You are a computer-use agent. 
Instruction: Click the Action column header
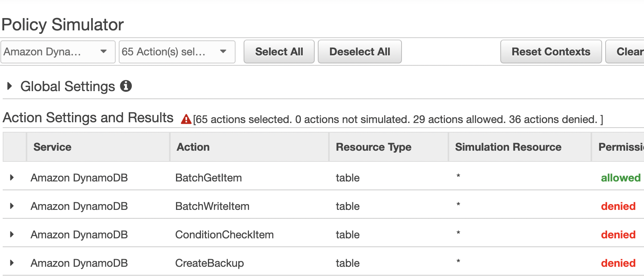193,147
